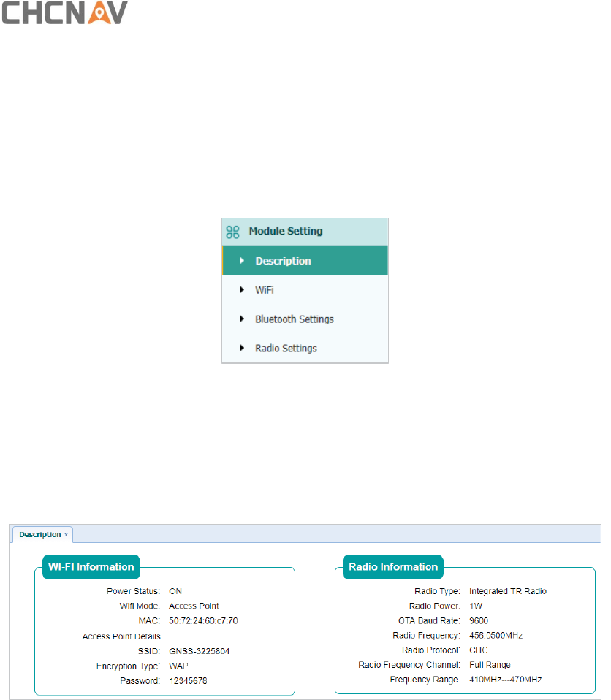
Task: Expand the arrow beside Description
Action: click(242, 261)
